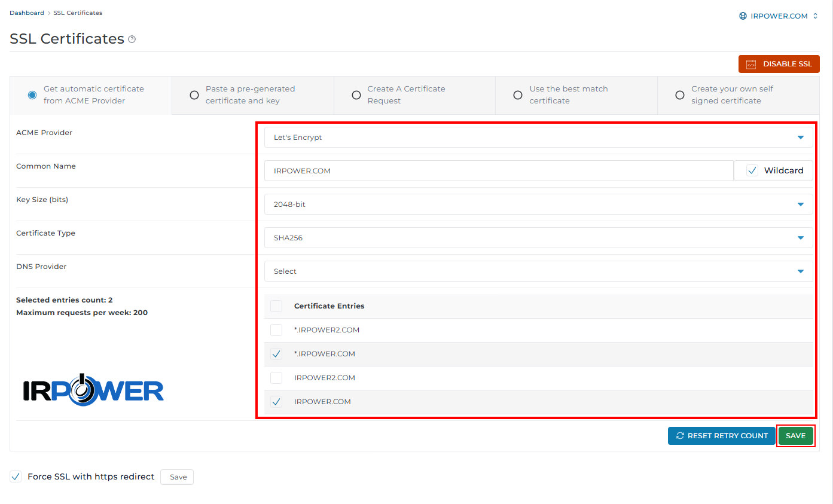
Task: Click the Certificate Type field label
Action: 45,233
